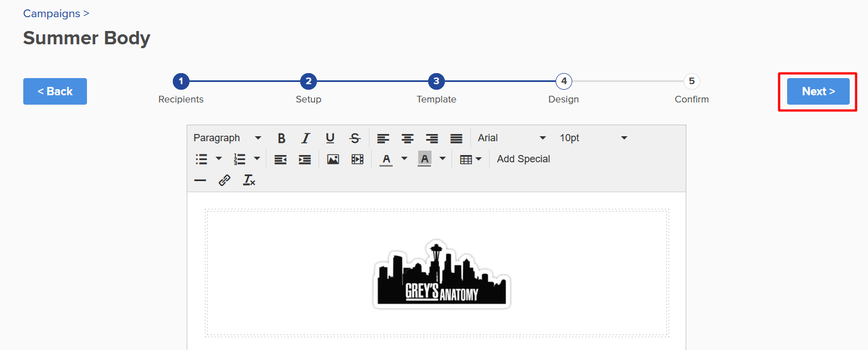868x350 pixels.
Task: Toggle strikethrough formatting
Action: [355, 138]
